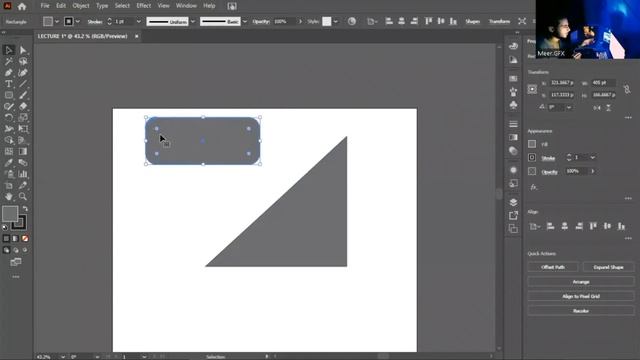
Task: Select the Eyedropper tool
Action: click(9, 163)
